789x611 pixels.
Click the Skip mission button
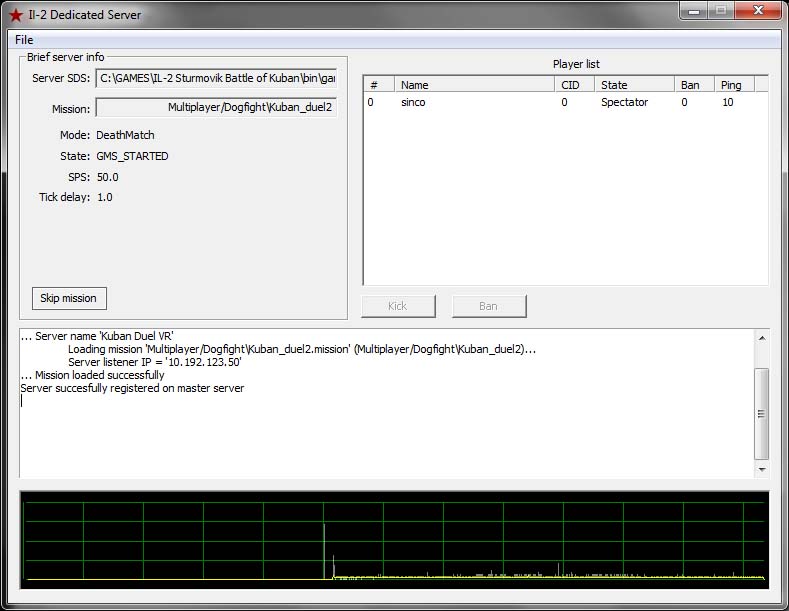[x=69, y=298]
